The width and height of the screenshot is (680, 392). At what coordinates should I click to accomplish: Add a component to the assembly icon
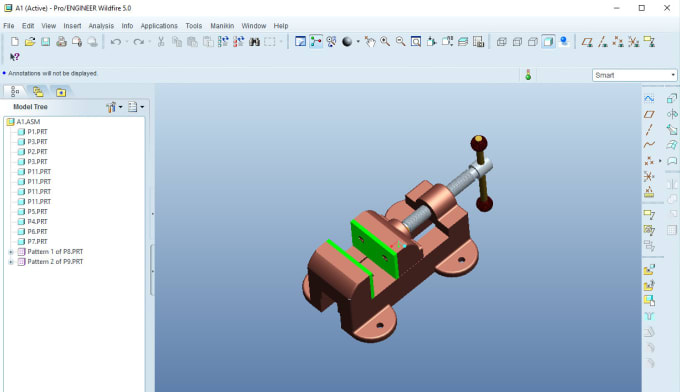click(649, 270)
